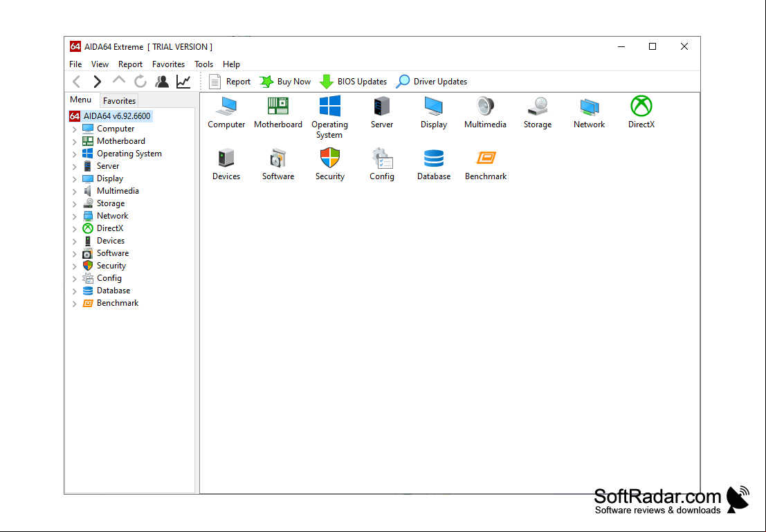This screenshot has height=532, width=766.
Task: Select Network in the sidebar tree
Action: [x=105, y=216]
